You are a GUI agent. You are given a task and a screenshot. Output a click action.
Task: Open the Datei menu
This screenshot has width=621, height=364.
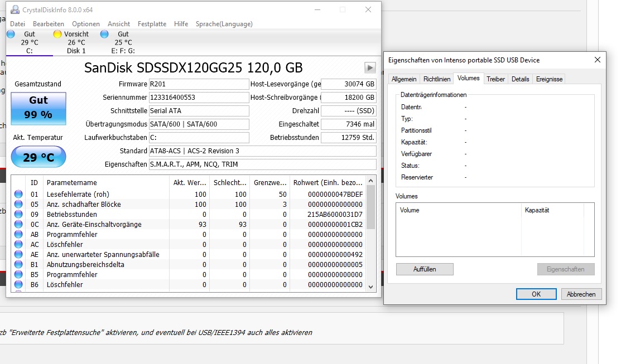(17, 24)
